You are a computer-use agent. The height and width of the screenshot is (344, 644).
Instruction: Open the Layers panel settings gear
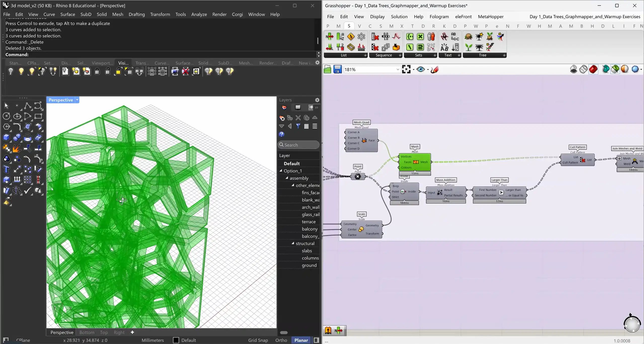click(x=317, y=100)
